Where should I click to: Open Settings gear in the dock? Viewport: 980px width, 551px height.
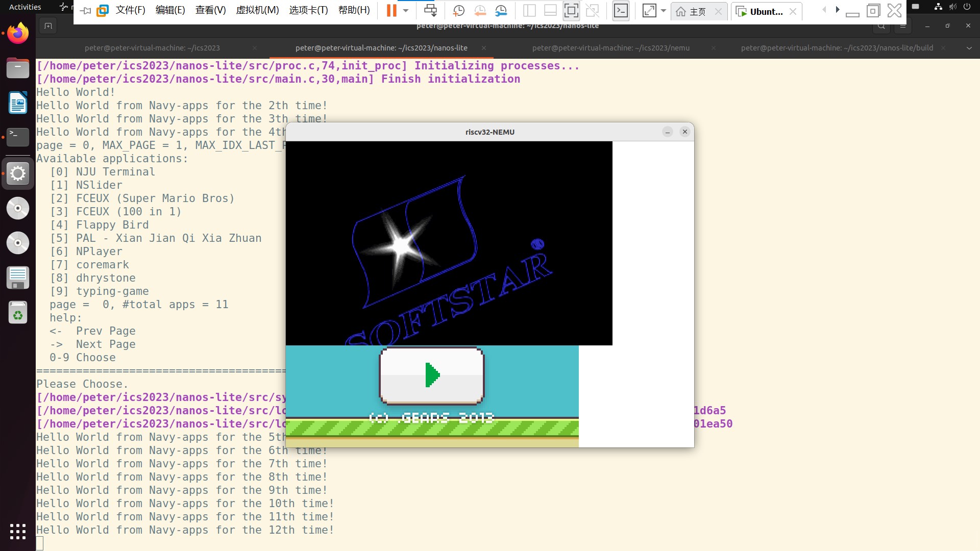[x=18, y=173]
